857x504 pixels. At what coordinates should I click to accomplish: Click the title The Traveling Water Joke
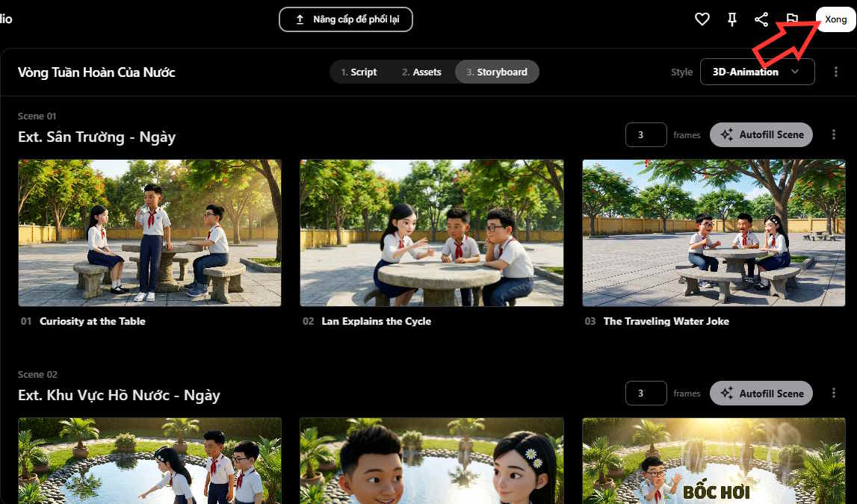666,321
